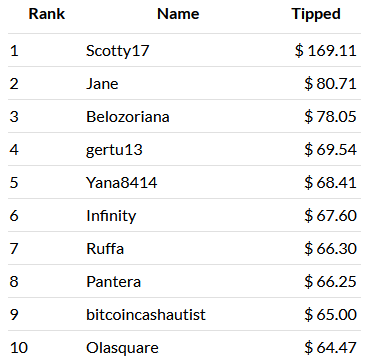This screenshot has width=368, height=362.
Task: Select rank number 10 cell
Action: (19, 348)
